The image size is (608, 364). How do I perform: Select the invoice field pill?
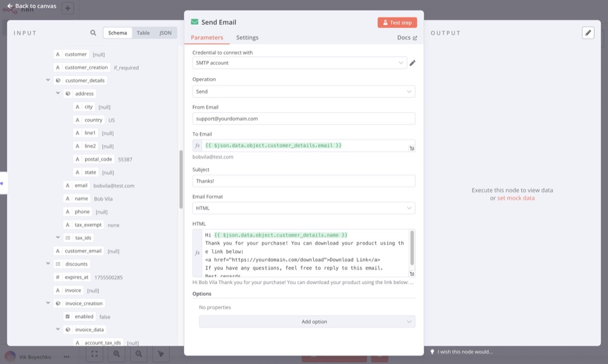[68, 290]
